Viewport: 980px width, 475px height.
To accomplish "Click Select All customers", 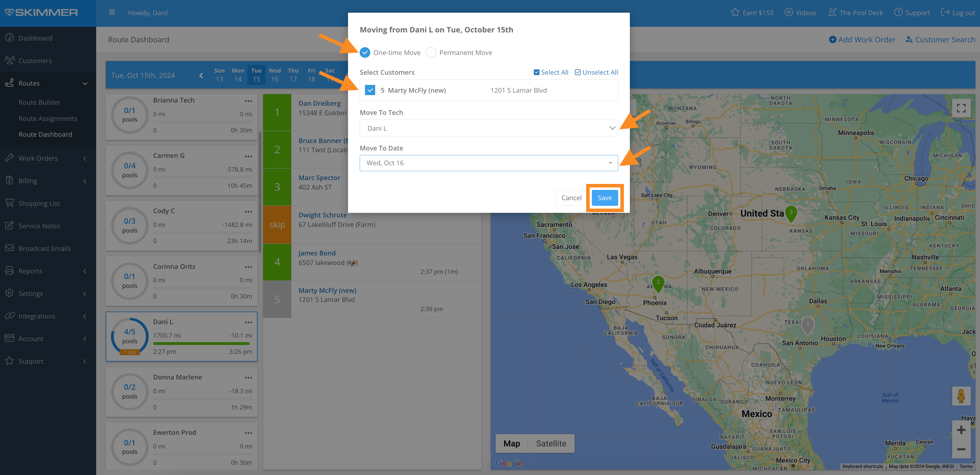I will click(551, 72).
